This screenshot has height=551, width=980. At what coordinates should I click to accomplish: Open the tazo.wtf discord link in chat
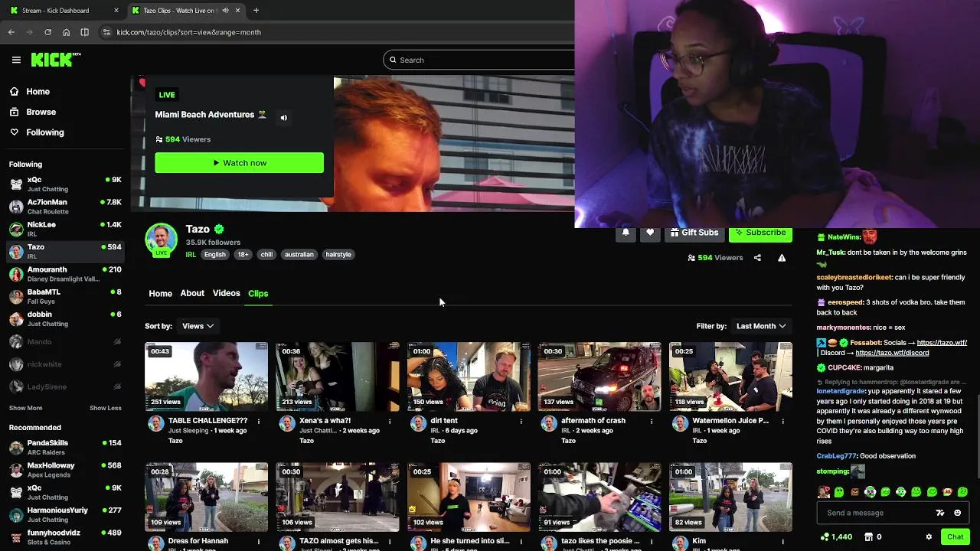pyautogui.click(x=892, y=353)
